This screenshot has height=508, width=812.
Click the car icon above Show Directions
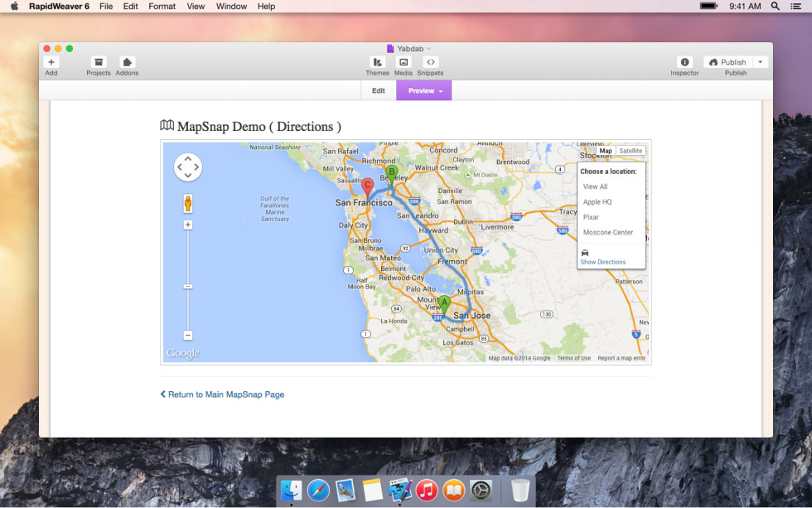coord(585,253)
